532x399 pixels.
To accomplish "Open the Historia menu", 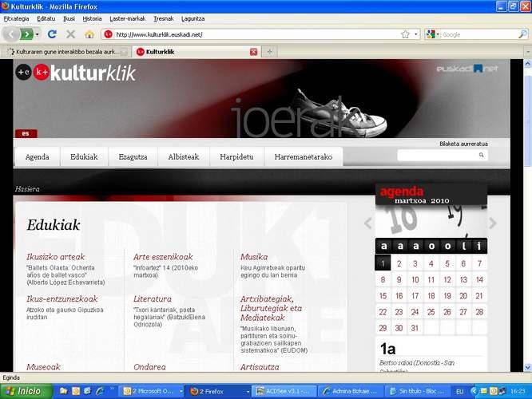I will [x=92, y=18].
